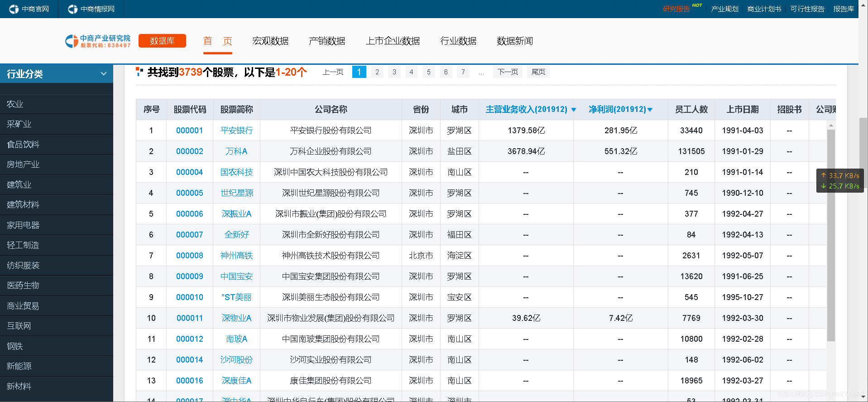Go to page 3
Image resolution: width=868 pixels, height=402 pixels.
coord(394,72)
